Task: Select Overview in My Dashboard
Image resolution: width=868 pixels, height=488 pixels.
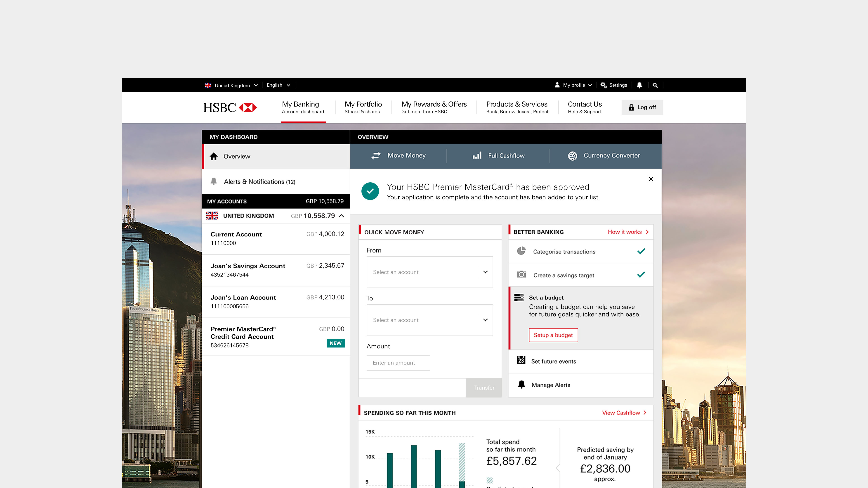Action: pos(276,156)
